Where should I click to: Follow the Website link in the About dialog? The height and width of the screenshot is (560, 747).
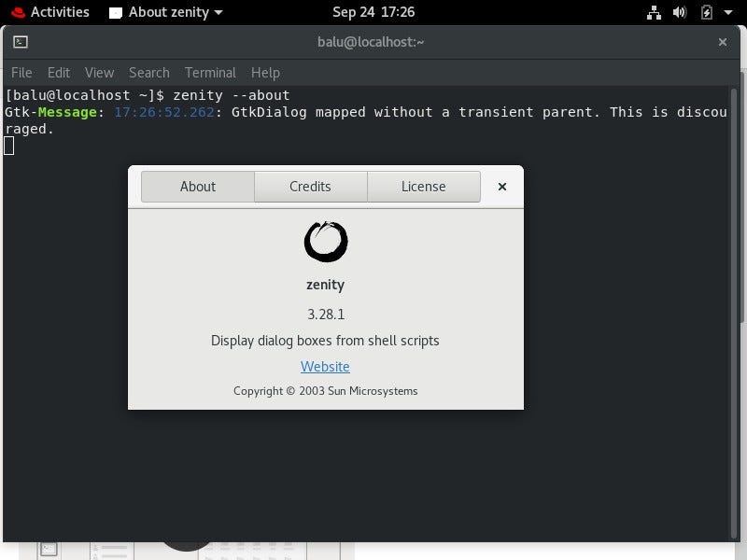[x=325, y=367]
